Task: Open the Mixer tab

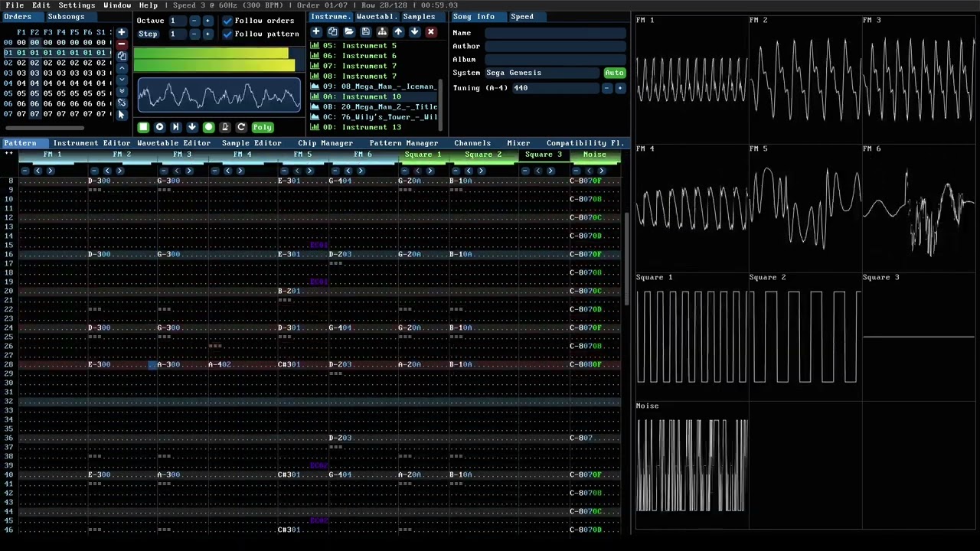Action: (x=518, y=143)
